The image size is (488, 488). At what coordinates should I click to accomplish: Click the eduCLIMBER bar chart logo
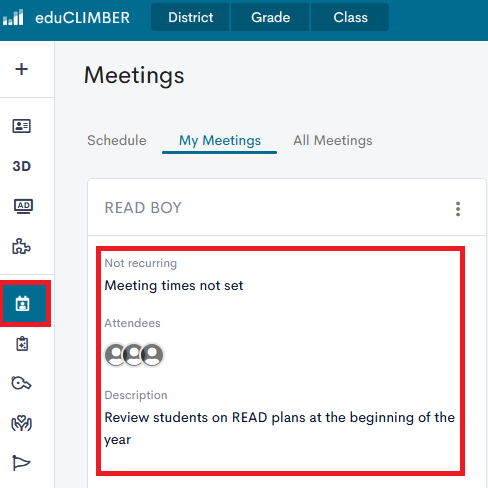pos(13,17)
